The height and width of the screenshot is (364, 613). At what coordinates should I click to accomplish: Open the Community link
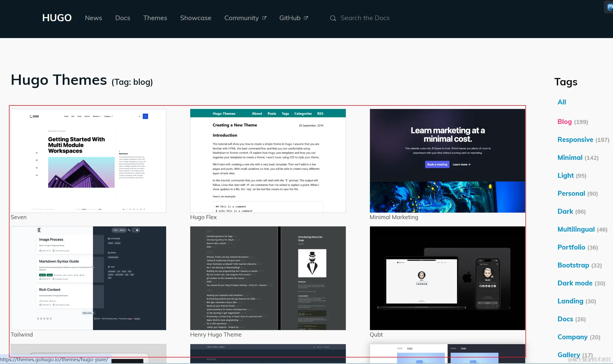click(x=241, y=18)
